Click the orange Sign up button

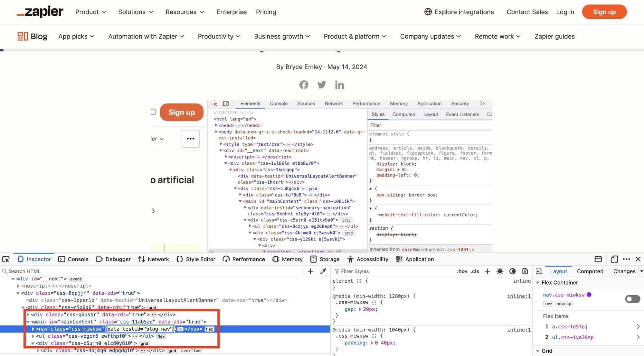[604, 12]
